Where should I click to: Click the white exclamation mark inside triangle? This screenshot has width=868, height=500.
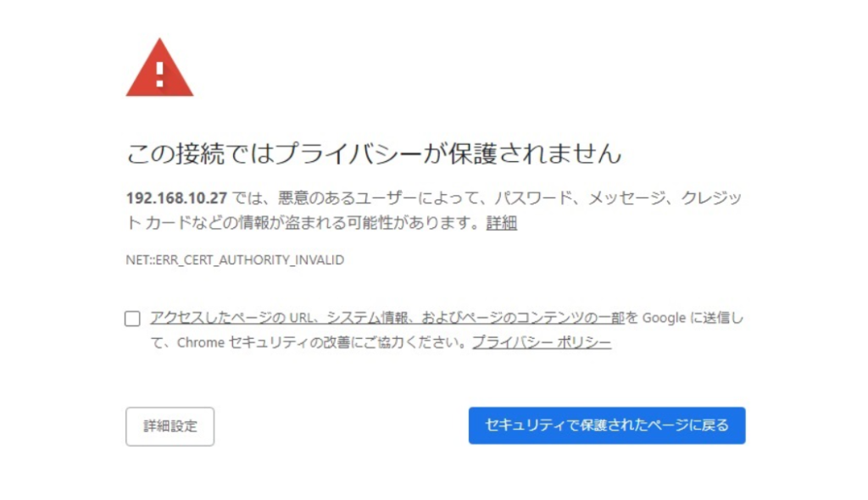coord(159,75)
